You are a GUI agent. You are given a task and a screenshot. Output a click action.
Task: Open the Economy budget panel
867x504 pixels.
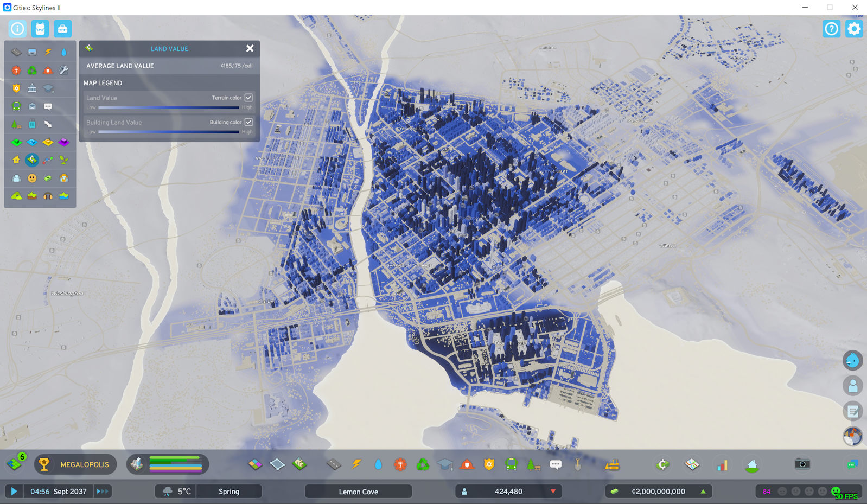coord(662,464)
